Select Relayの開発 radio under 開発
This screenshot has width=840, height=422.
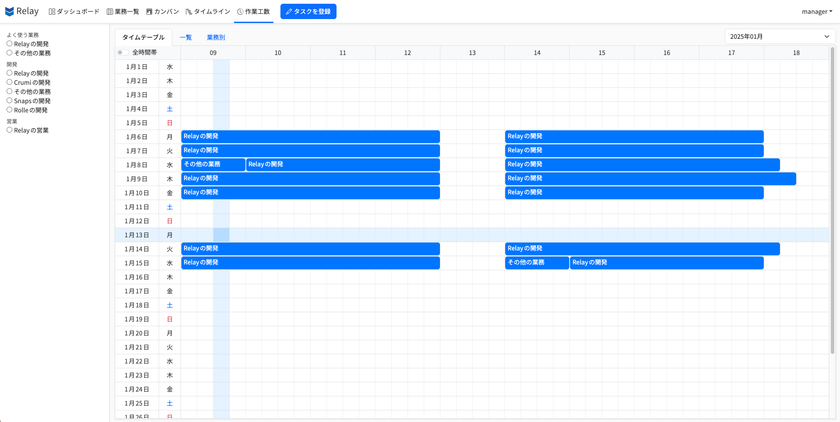(x=9, y=73)
